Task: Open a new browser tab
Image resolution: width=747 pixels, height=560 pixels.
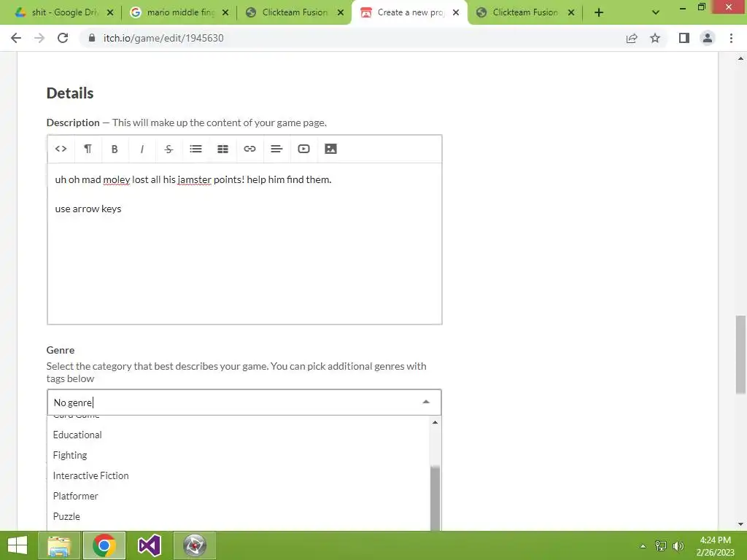Action: [599, 13]
